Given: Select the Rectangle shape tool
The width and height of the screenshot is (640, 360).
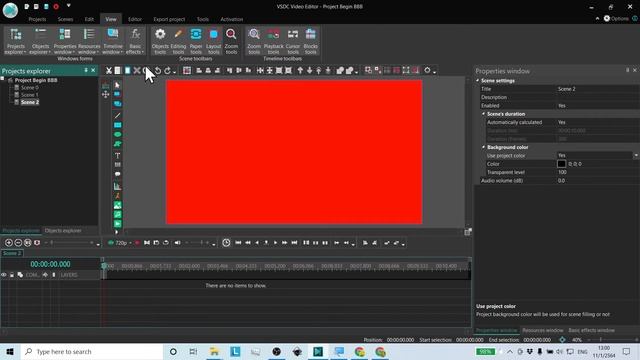Looking at the screenshot, I should (117, 125).
